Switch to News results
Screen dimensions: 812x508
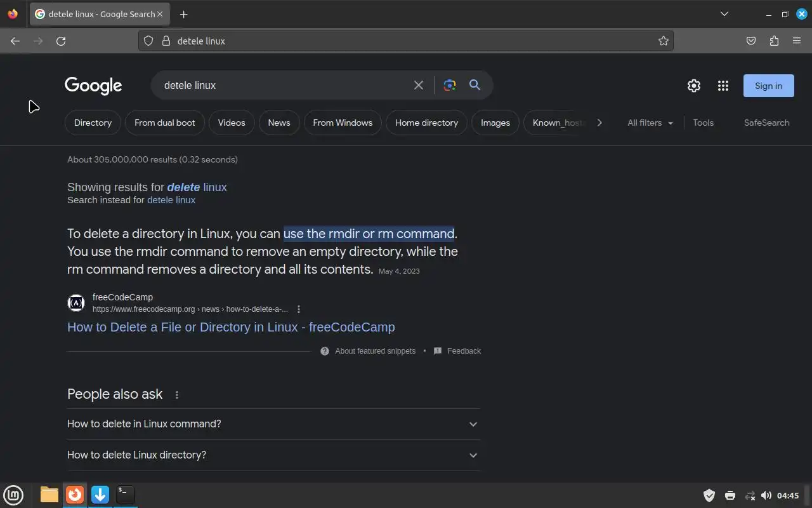pyautogui.click(x=279, y=123)
